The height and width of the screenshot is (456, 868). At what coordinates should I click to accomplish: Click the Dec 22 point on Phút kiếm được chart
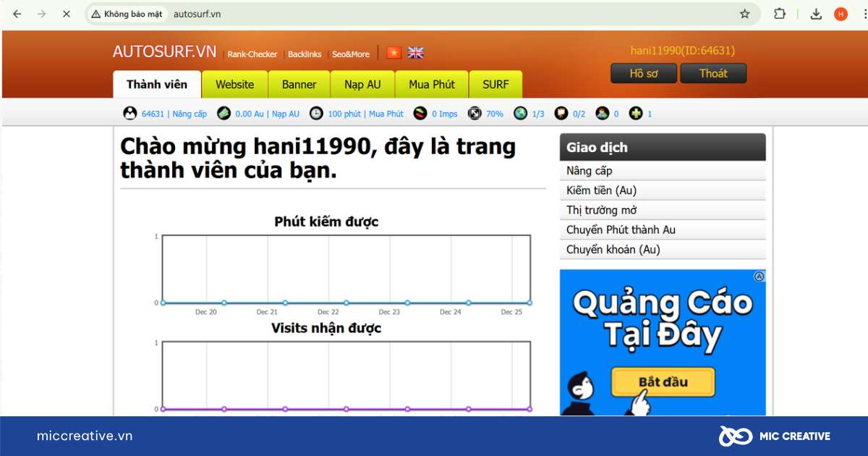point(346,303)
